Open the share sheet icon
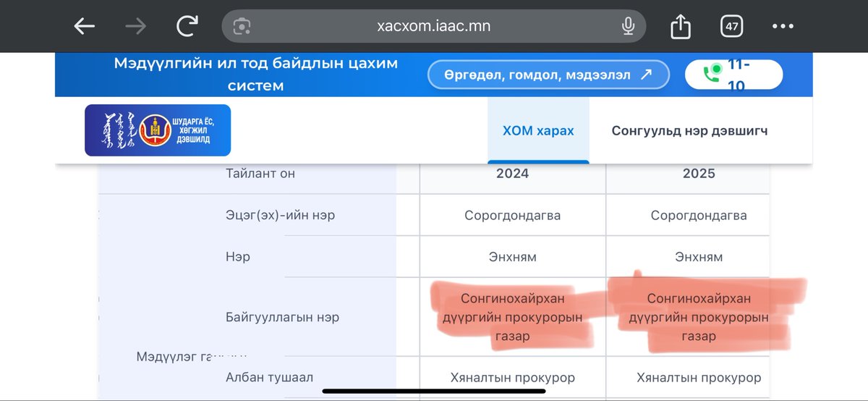 [681, 27]
